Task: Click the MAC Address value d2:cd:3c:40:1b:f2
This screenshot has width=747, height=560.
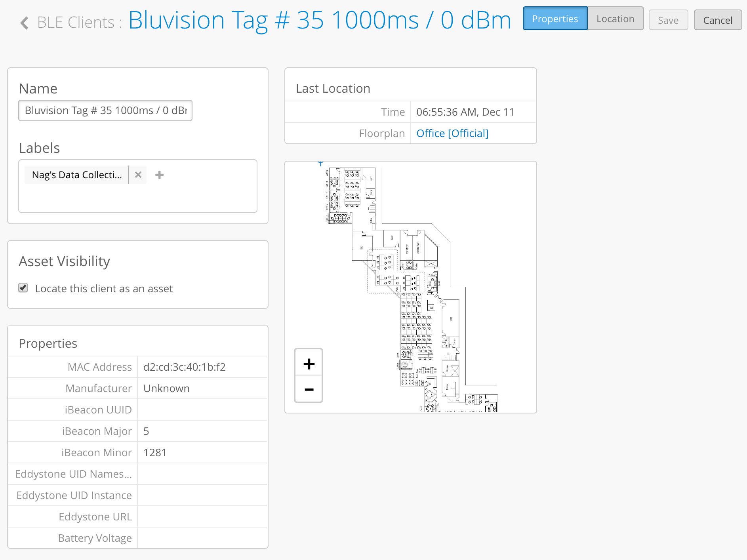Action: 185,367
